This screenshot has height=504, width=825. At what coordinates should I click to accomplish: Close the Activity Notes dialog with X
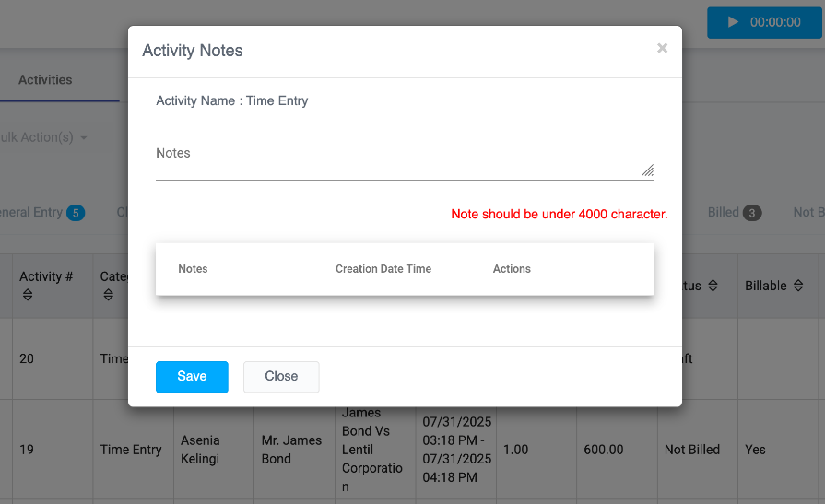pos(662,49)
